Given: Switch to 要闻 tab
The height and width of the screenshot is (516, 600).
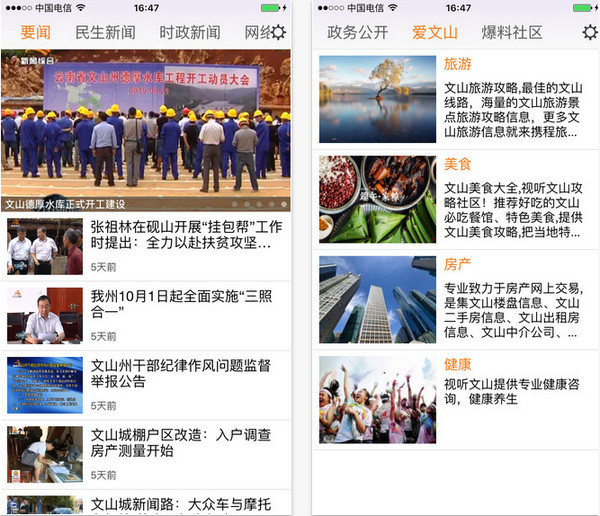Looking at the screenshot, I should click(36, 33).
